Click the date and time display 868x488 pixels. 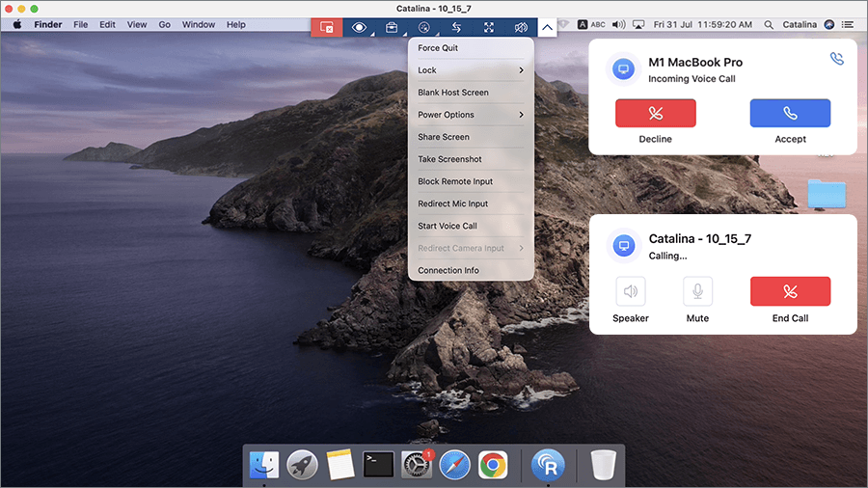(x=702, y=24)
